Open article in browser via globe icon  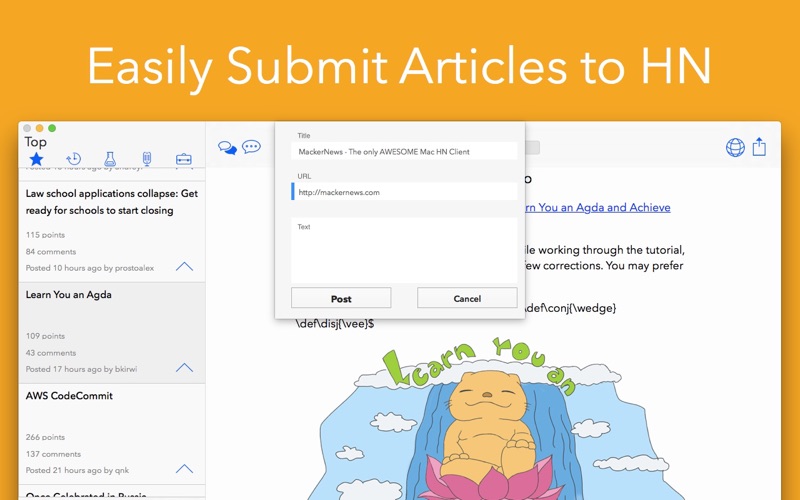[x=735, y=147]
